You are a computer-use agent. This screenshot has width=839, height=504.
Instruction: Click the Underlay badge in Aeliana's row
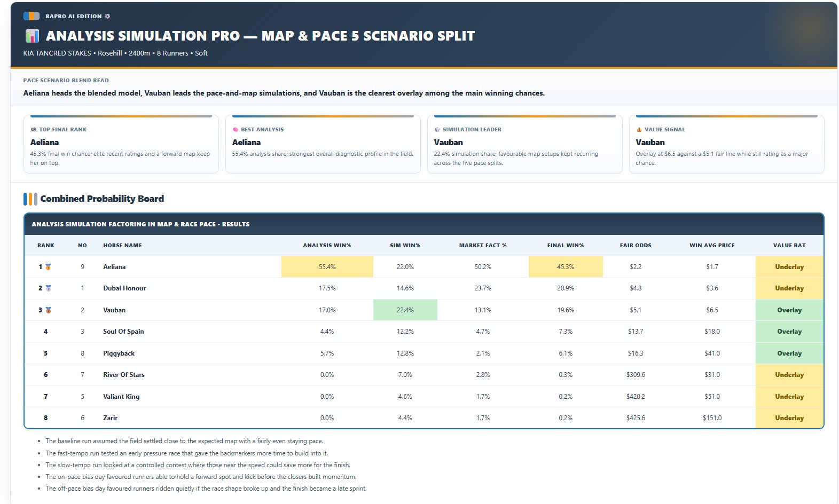point(789,267)
